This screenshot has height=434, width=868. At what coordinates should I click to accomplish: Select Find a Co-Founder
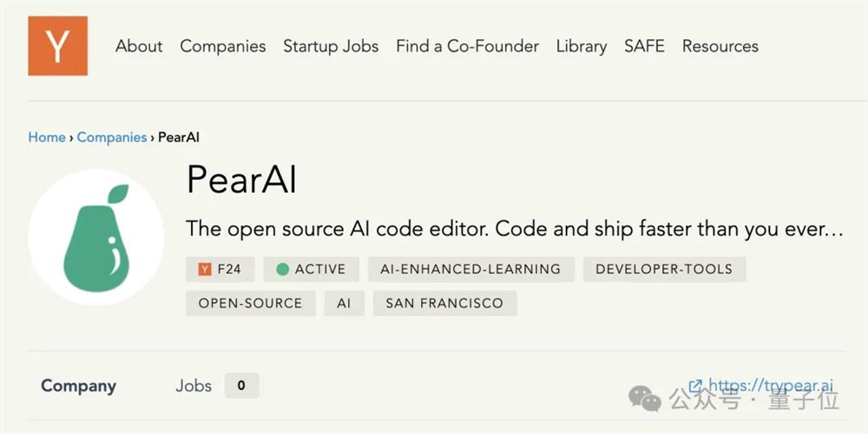tap(467, 46)
